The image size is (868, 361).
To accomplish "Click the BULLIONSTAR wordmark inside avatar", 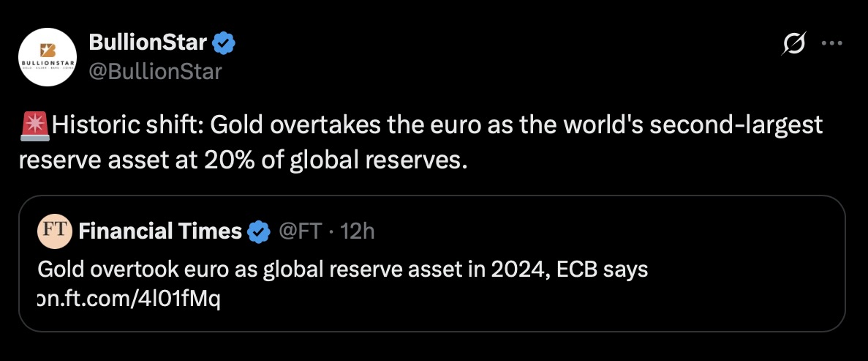I will click(x=48, y=64).
